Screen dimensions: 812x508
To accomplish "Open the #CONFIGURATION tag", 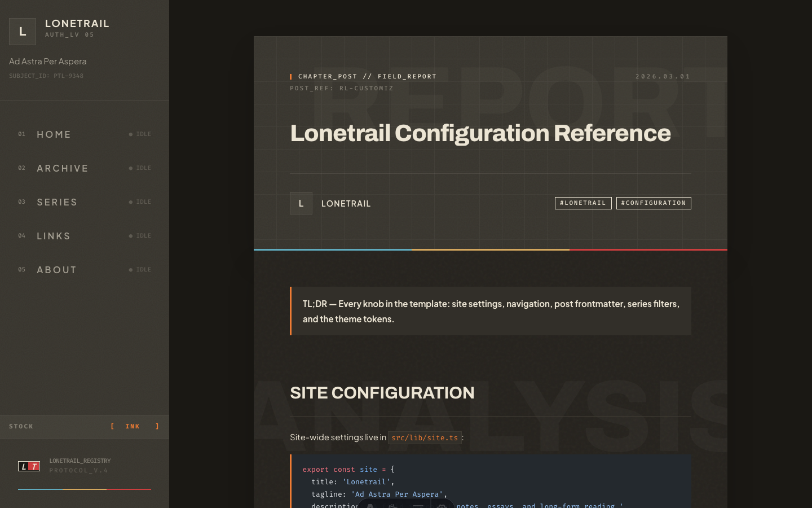I will [x=654, y=203].
